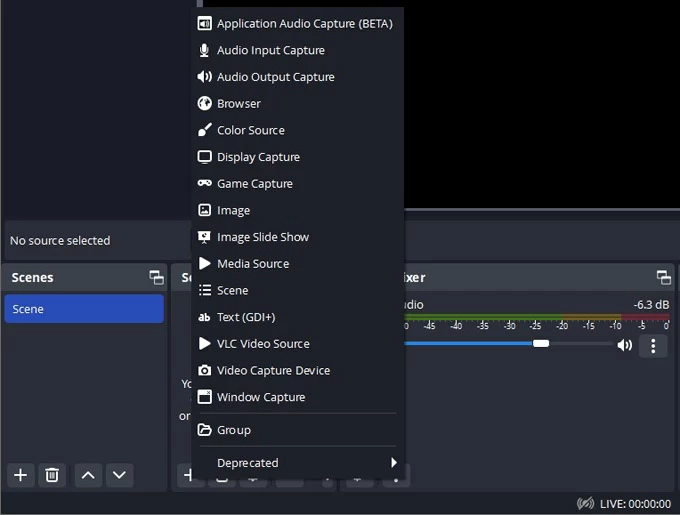The width and height of the screenshot is (680, 515).
Task: Select Display Capture source
Action: [298, 157]
